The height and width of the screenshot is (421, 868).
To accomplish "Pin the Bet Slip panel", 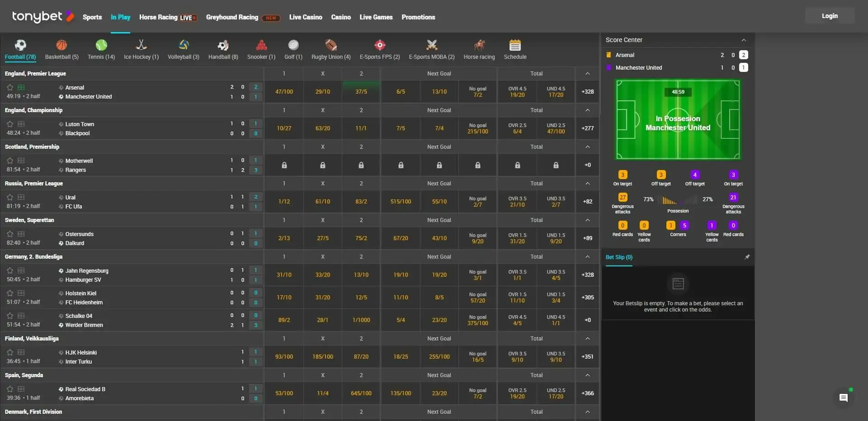I will (748, 256).
